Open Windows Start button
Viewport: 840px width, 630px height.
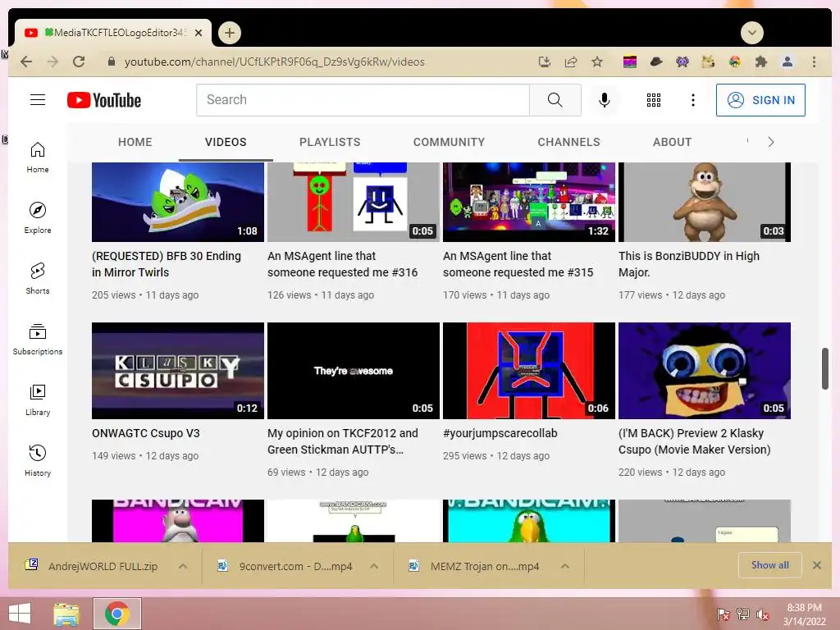(x=20, y=614)
